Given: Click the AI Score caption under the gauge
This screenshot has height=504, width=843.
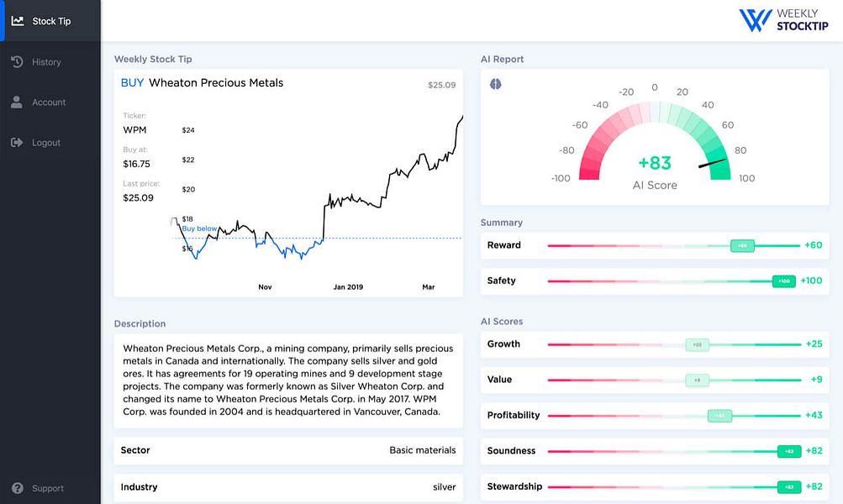Looking at the screenshot, I should pos(654,186).
